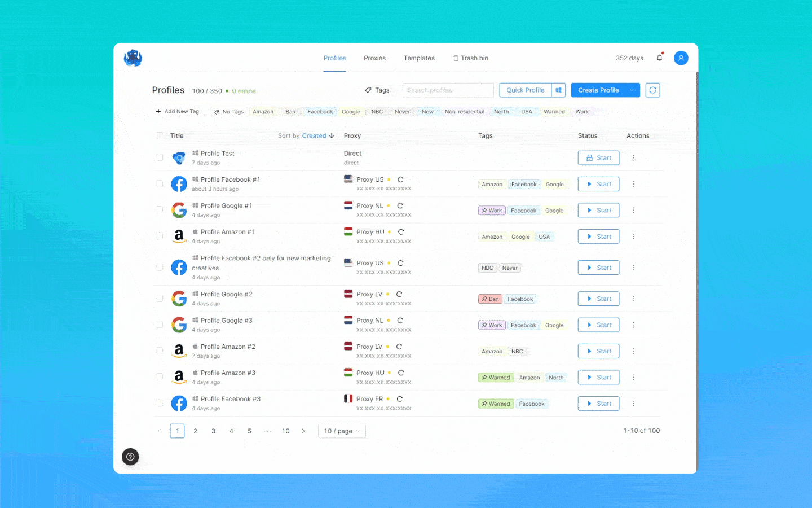Click the Tags filter icon

tap(369, 90)
